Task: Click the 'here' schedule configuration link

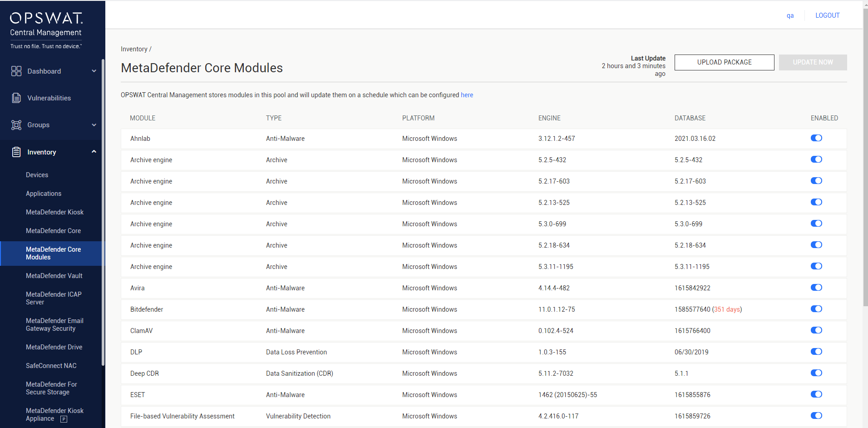Action: 467,95
